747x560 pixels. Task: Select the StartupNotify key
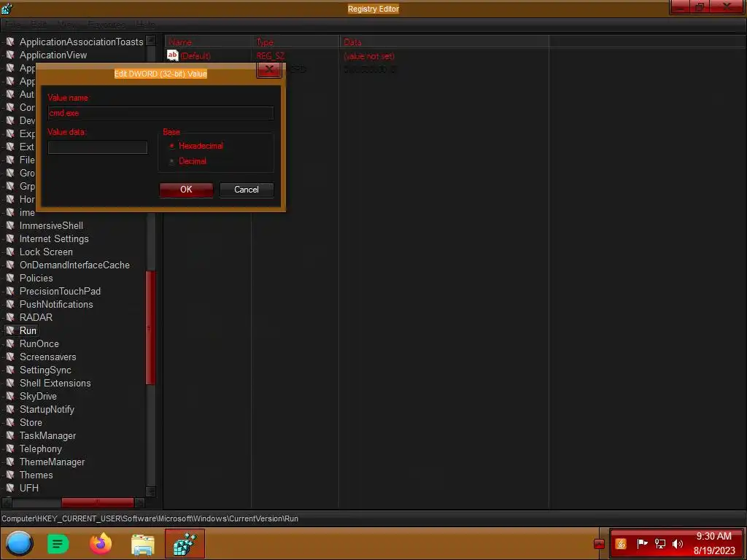pyautogui.click(x=47, y=410)
